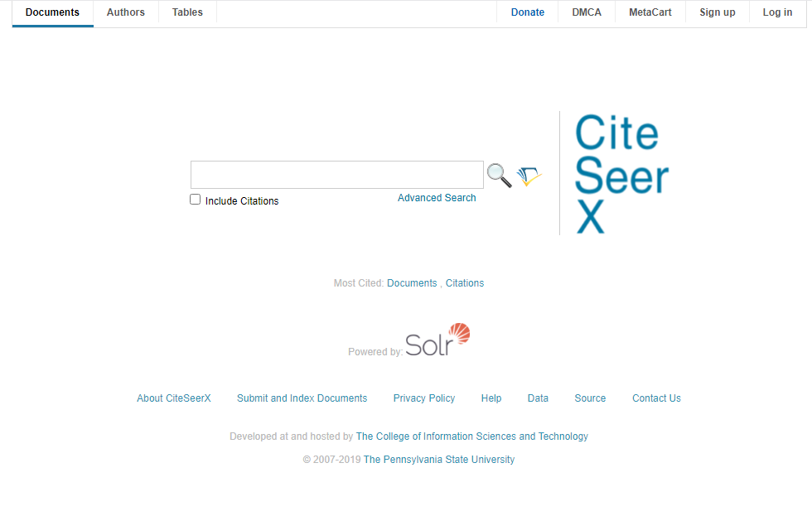Switch to the Authors tab
This screenshot has height=516, width=812.
(126, 12)
